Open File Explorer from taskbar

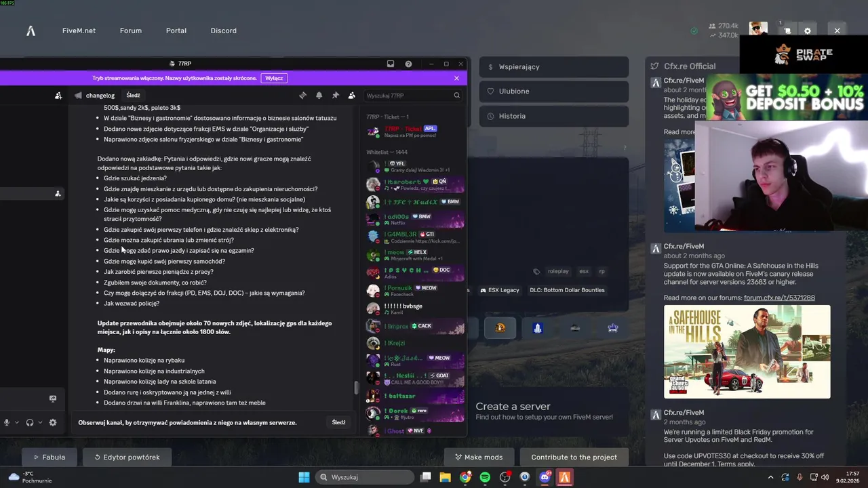[x=445, y=477]
